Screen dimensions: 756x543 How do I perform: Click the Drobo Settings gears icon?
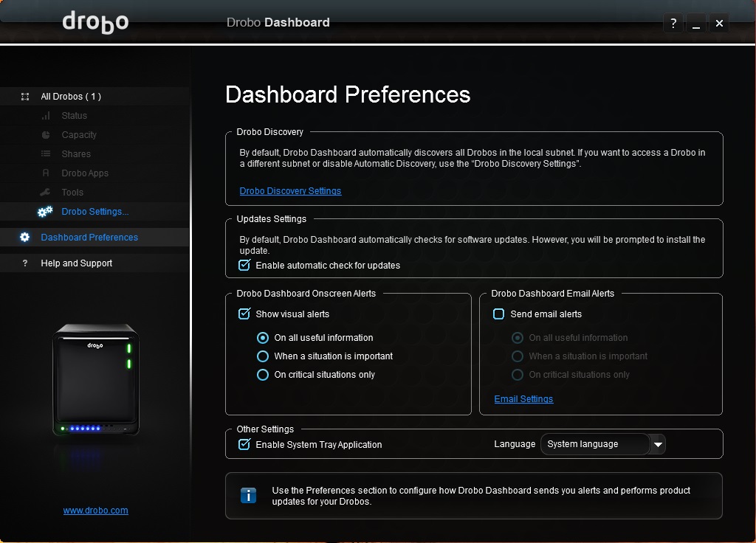(x=45, y=212)
